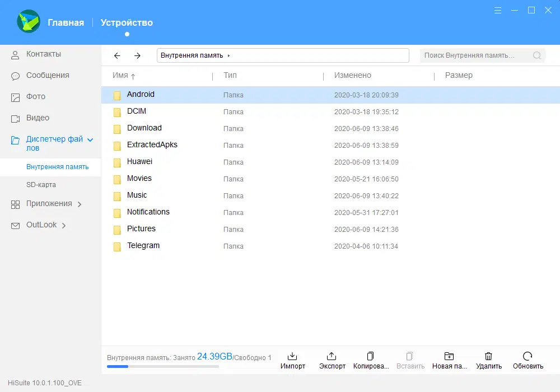
Task: Click the Приложения grid icon
Action: click(x=15, y=204)
